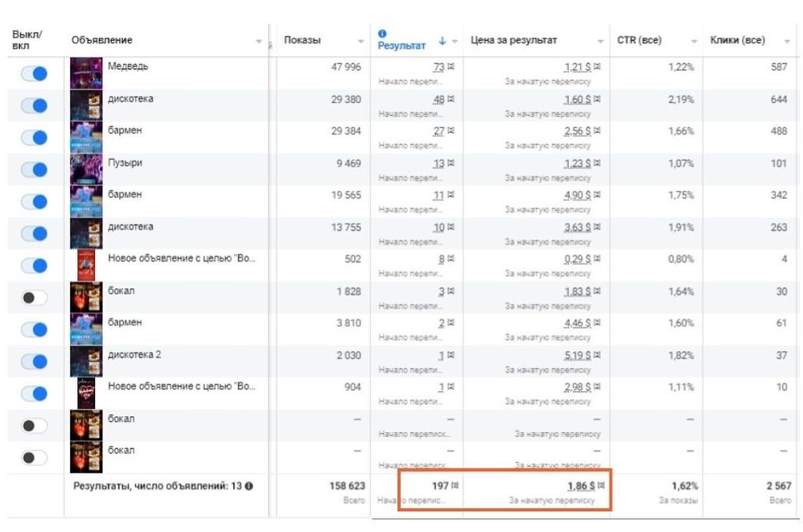The width and height of the screenshot is (803, 532).
Task: Click info icon beside число объявлений: 13
Action: point(249,486)
